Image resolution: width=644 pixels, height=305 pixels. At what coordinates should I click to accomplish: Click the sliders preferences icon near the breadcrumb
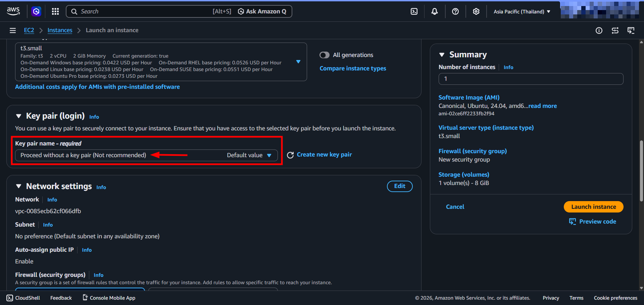click(615, 30)
